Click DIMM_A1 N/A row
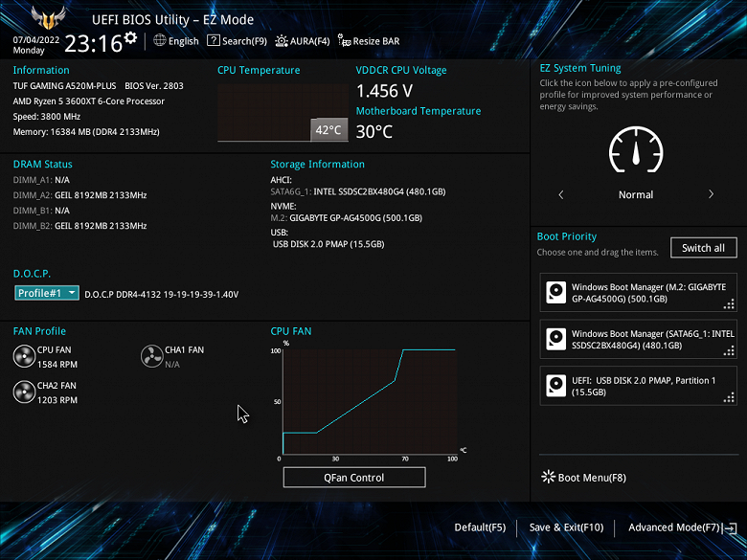The height and width of the screenshot is (560, 747). click(41, 180)
